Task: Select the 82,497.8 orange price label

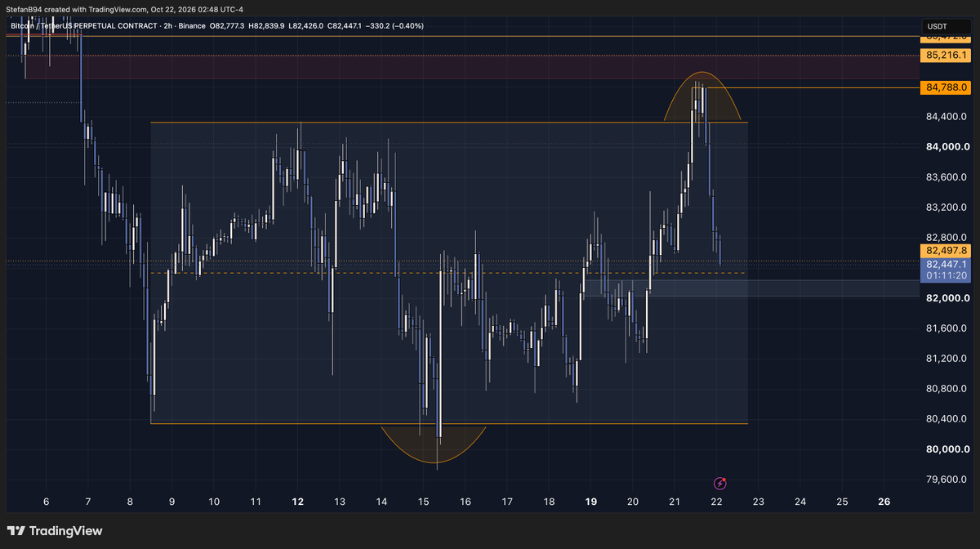Action: click(947, 250)
